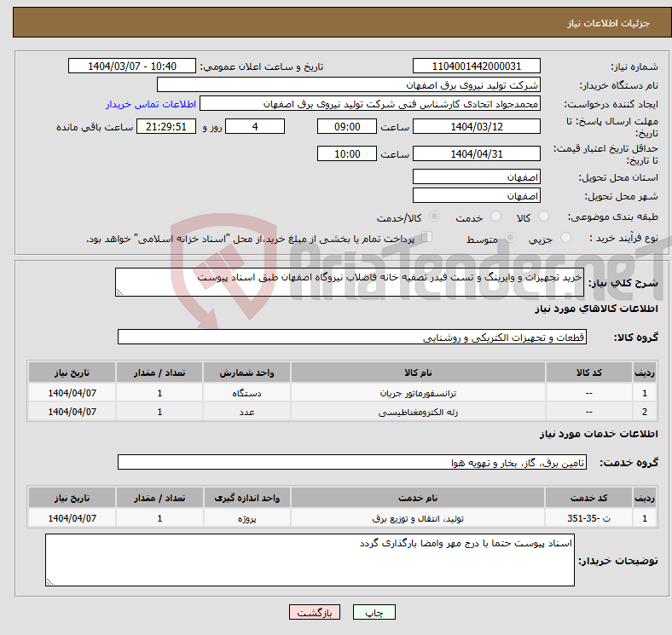This screenshot has height=635, width=672.
Task: Click the goods table تعداد / مقدار header
Action: click(159, 372)
